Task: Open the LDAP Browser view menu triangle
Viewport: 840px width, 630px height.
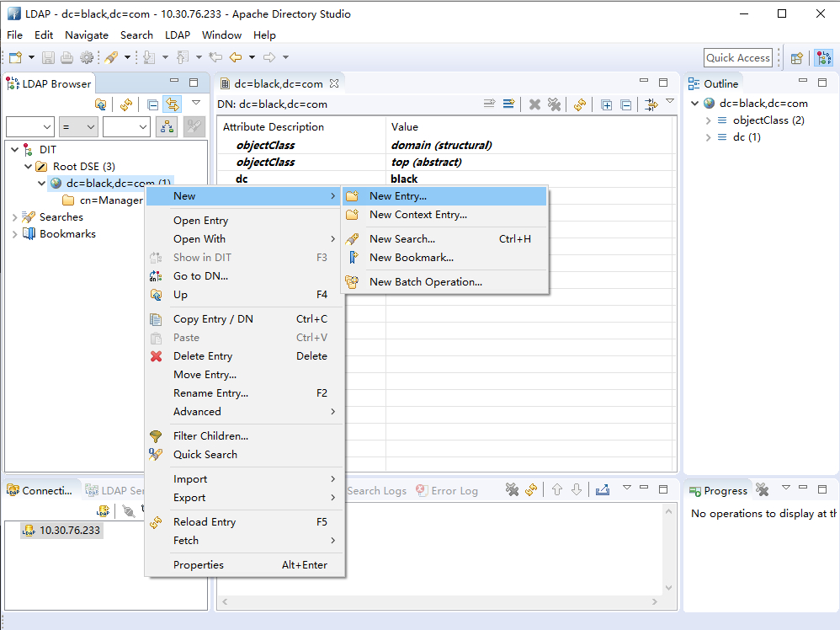Action: [x=196, y=103]
